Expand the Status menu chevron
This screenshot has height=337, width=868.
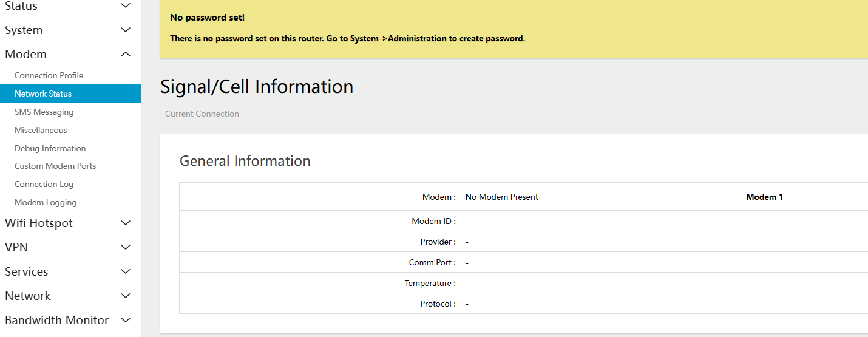[x=126, y=6]
